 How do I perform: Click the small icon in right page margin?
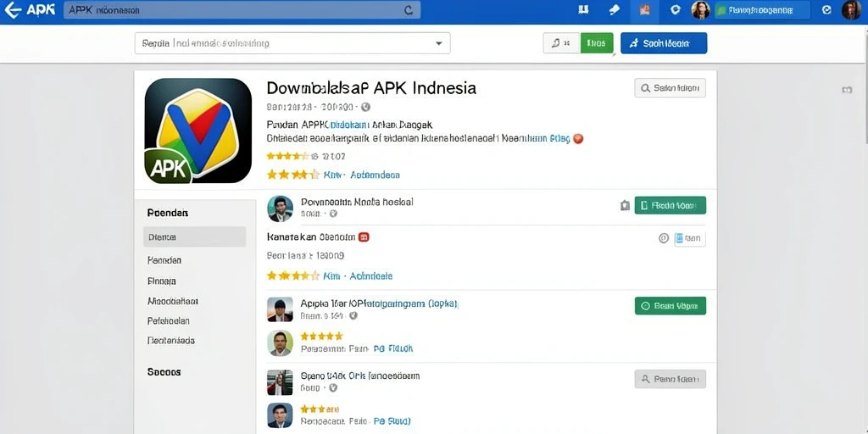click(x=847, y=90)
